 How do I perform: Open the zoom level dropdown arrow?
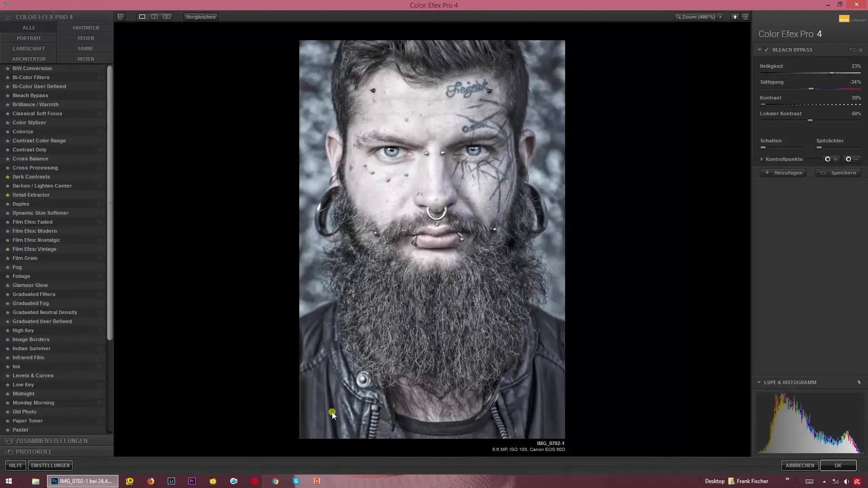pos(721,17)
